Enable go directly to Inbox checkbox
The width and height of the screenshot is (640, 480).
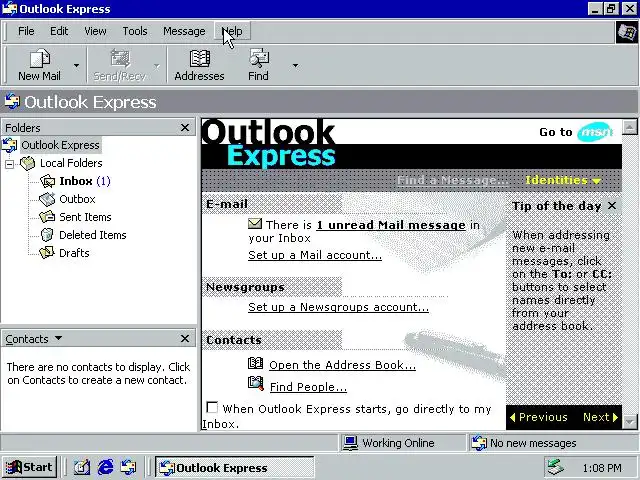(212, 407)
